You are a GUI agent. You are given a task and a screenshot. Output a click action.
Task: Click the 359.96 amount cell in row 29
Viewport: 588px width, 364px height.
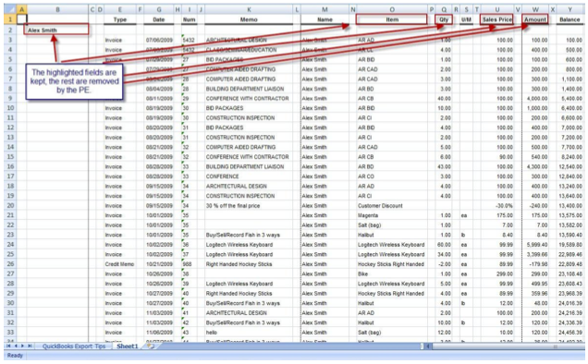535,293
